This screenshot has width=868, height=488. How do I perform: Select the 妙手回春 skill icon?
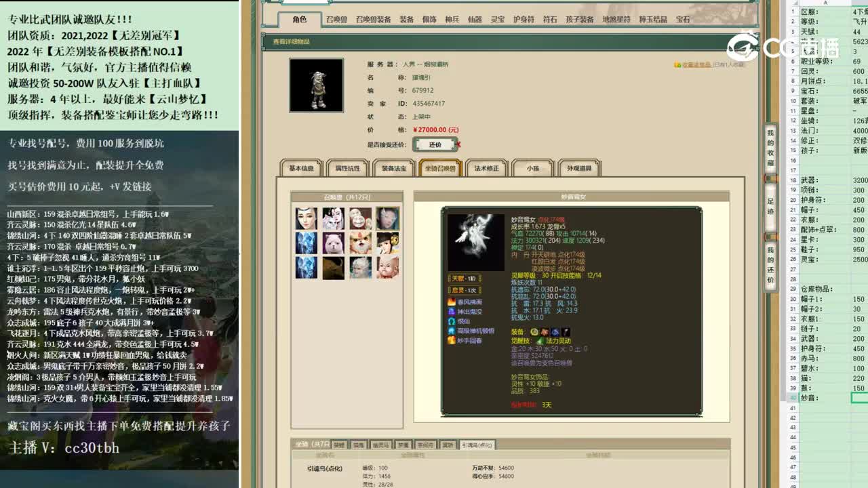click(x=452, y=341)
